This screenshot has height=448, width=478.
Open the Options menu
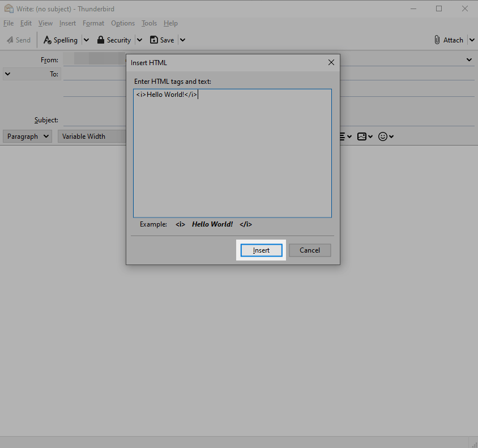[123, 23]
